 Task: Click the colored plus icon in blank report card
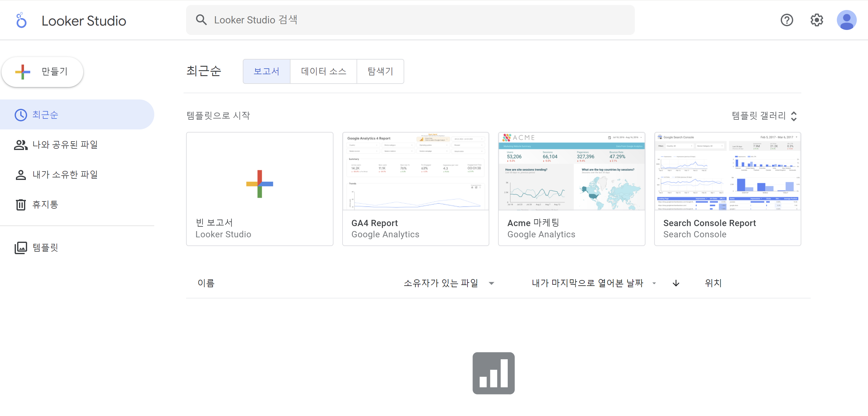259,184
